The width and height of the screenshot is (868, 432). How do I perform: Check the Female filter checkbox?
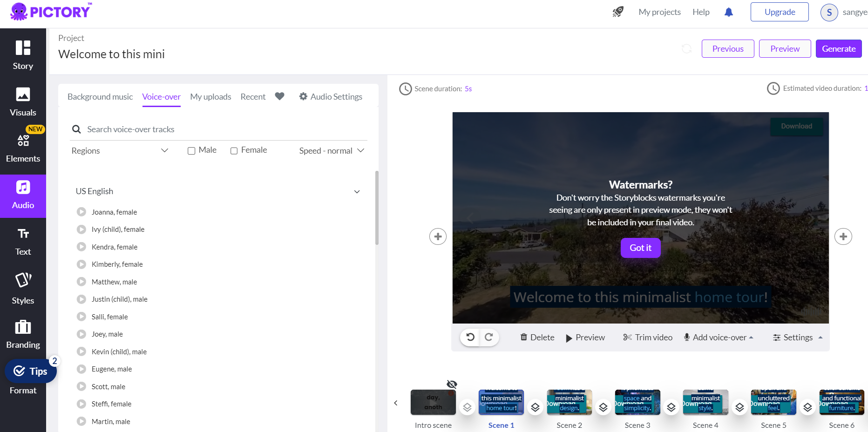pyautogui.click(x=234, y=151)
